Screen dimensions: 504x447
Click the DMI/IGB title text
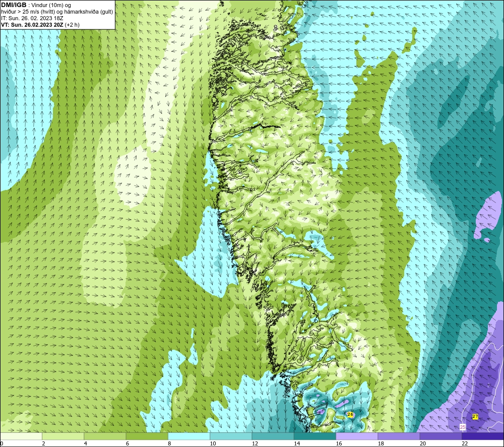click(x=14, y=5)
